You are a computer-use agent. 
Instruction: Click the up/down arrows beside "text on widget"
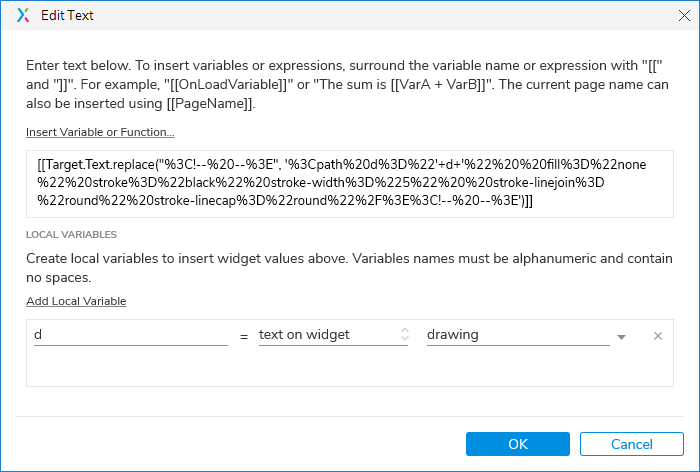click(x=405, y=335)
